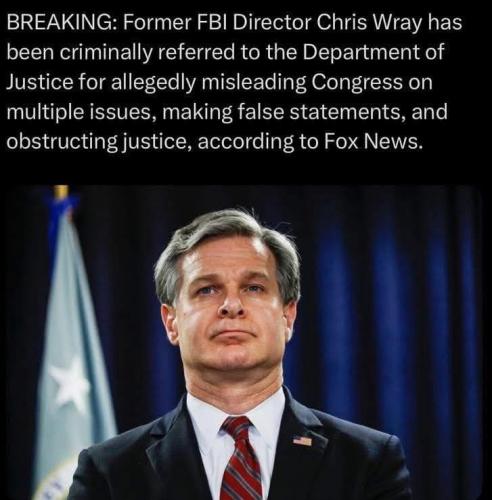This screenshot has height=500, width=492.
Task: Click the white star on the flag
Action: (x=69, y=383)
